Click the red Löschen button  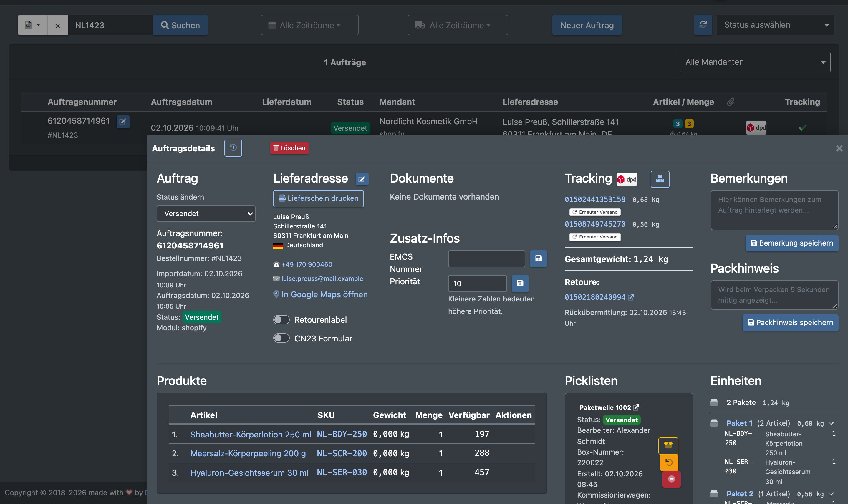pos(289,148)
